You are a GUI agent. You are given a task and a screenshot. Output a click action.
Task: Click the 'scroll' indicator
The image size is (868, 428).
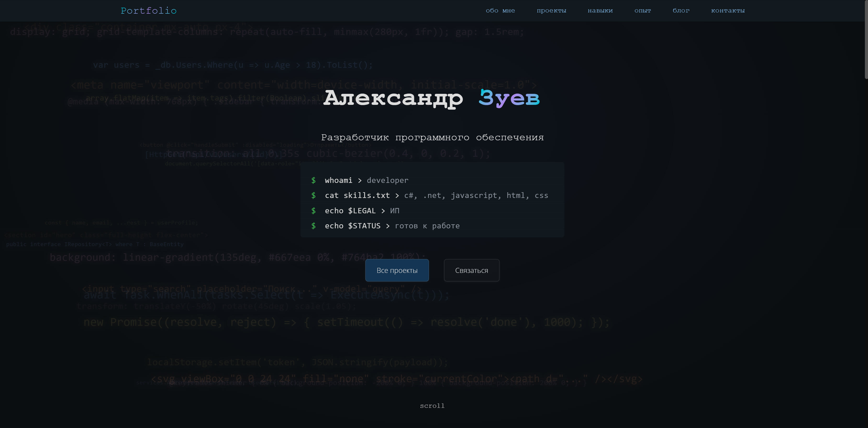[x=432, y=406]
